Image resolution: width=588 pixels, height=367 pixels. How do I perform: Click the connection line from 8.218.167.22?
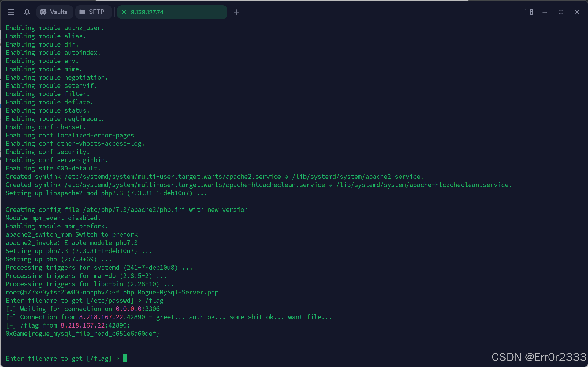tap(168, 317)
